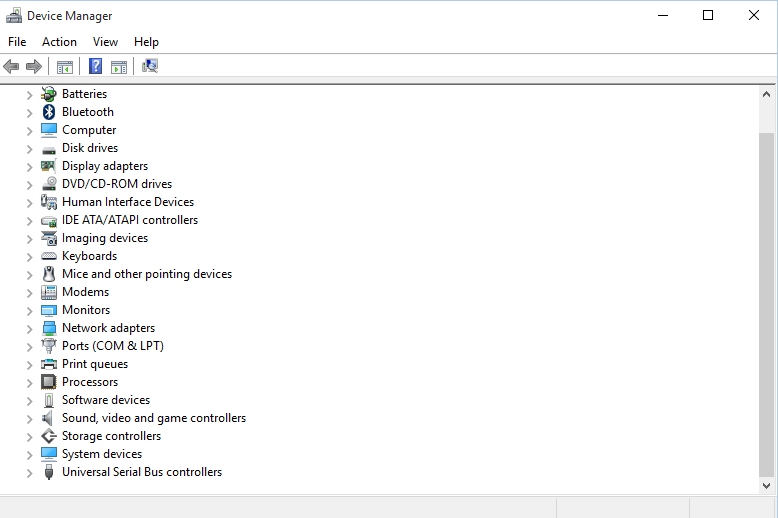Viewport: 778px width, 518px height.
Task: Open the View menu
Action: [105, 42]
